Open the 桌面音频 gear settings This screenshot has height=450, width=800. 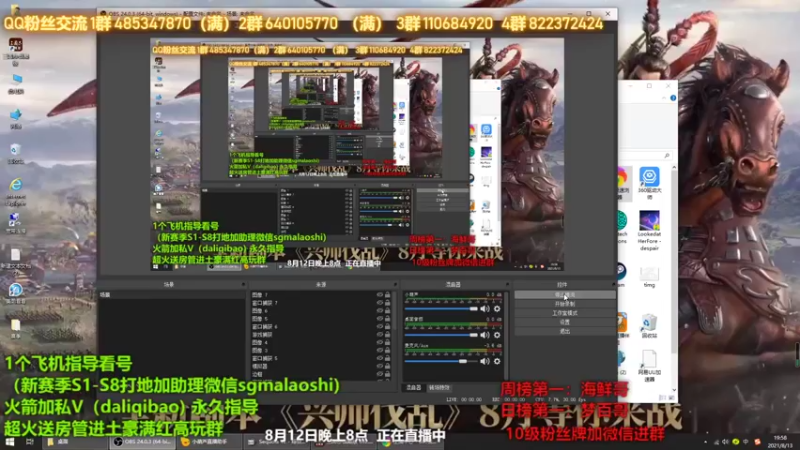click(x=497, y=335)
